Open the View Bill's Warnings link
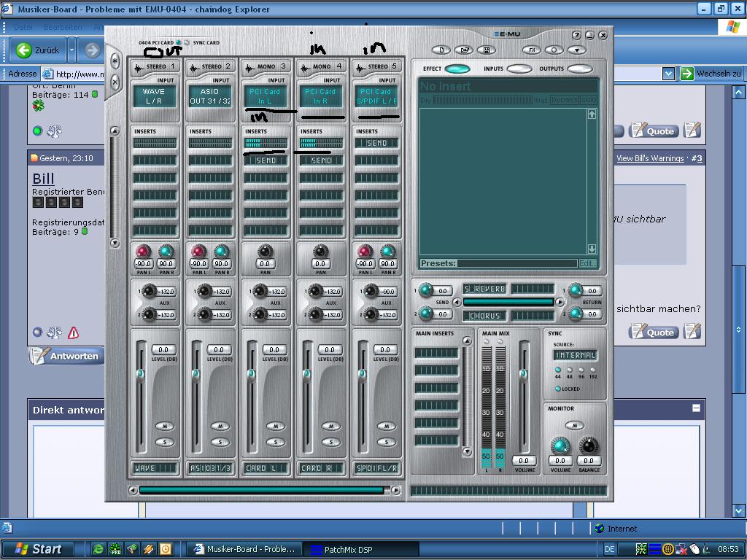747x560 pixels. click(650, 158)
